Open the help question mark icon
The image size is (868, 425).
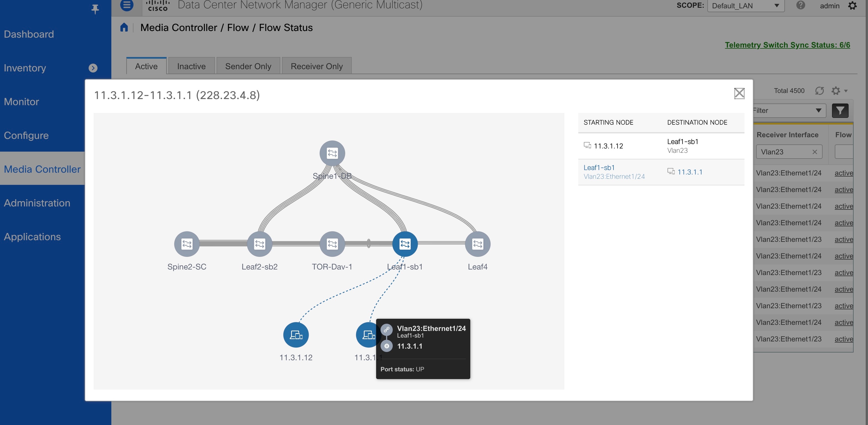(801, 5)
